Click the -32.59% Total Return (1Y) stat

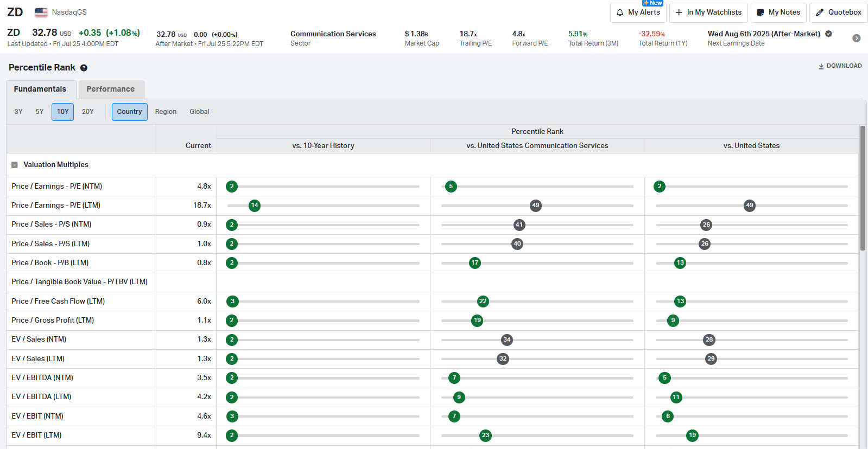[x=651, y=34]
